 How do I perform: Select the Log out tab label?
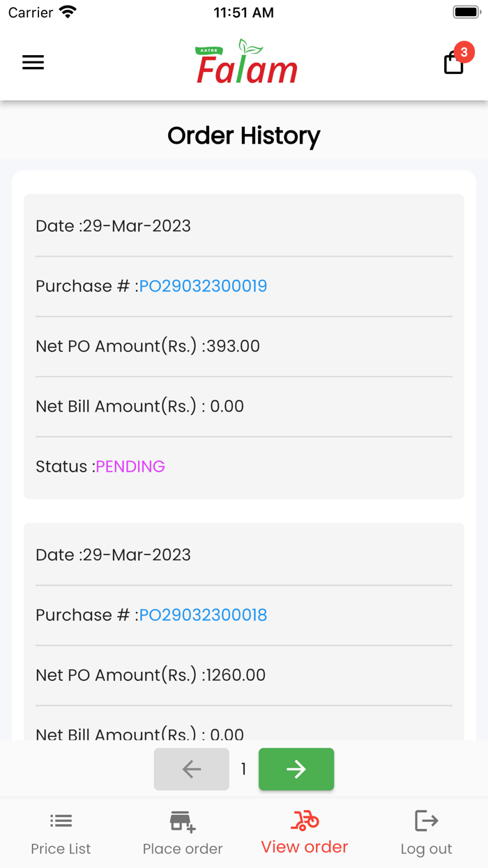click(x=426, y=848)
